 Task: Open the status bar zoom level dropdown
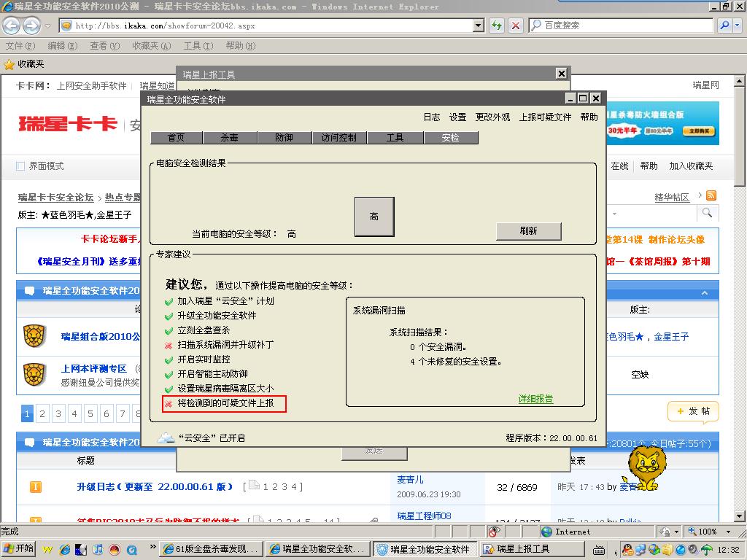tap(729, 532)
